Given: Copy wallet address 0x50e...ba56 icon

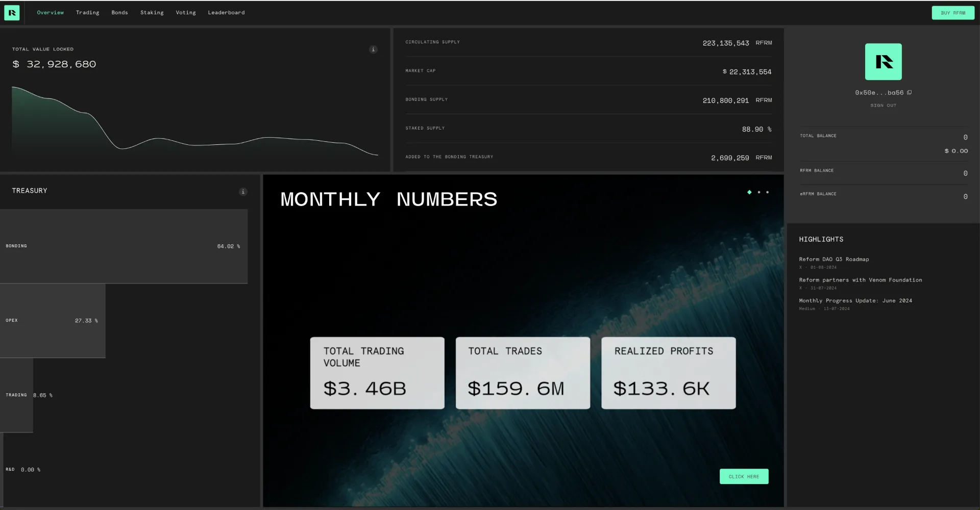Looking at the screenshot, I should (x=910, y=92).
